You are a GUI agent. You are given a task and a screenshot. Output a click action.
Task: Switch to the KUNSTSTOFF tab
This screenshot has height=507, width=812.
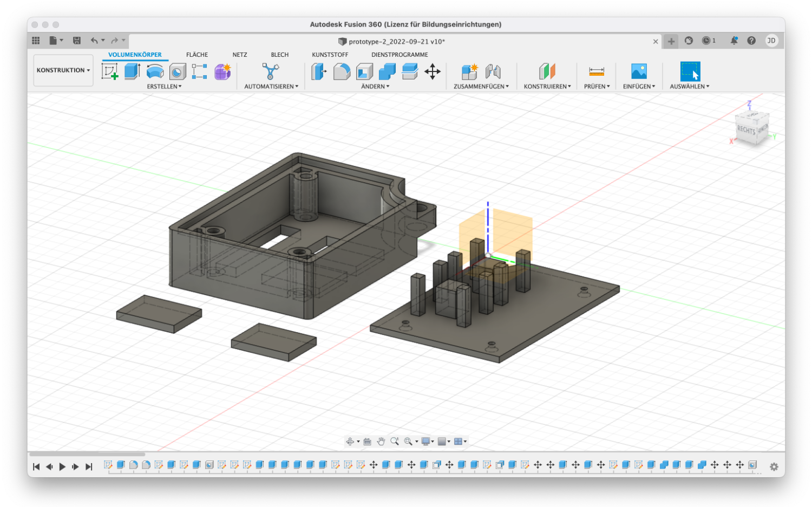[x=330, y=55]
